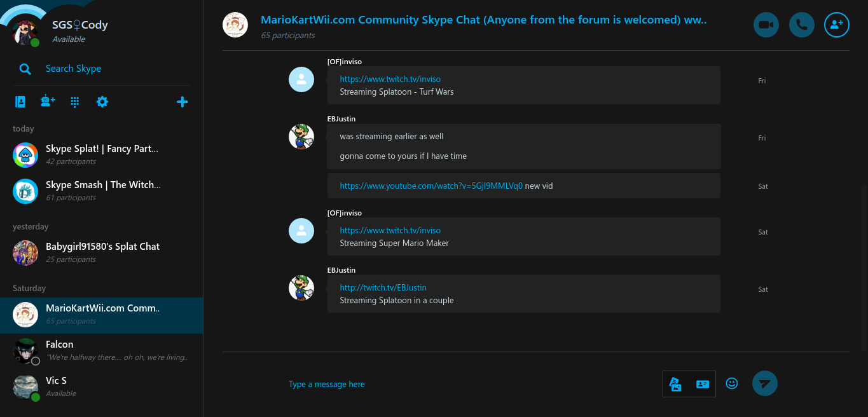The image size is (868, 417).
Task: Follow the twitch.tv/EBJustin link
Action: point(383,287)
